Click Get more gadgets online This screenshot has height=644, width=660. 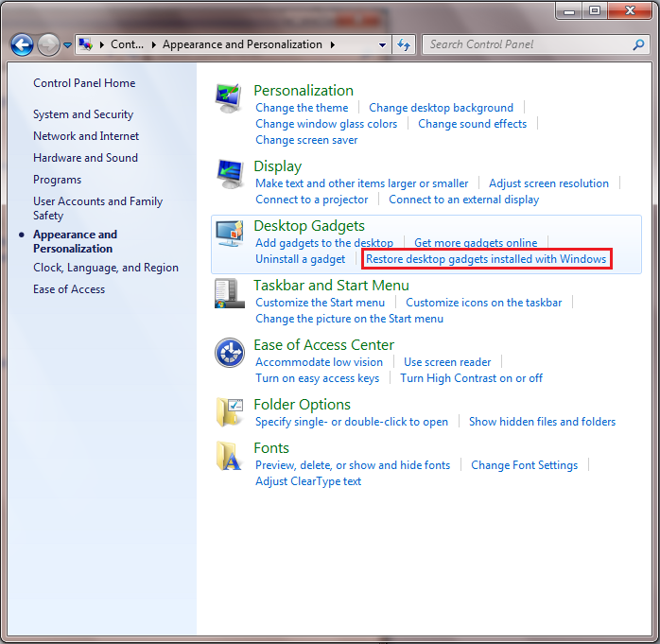(476, 243)
